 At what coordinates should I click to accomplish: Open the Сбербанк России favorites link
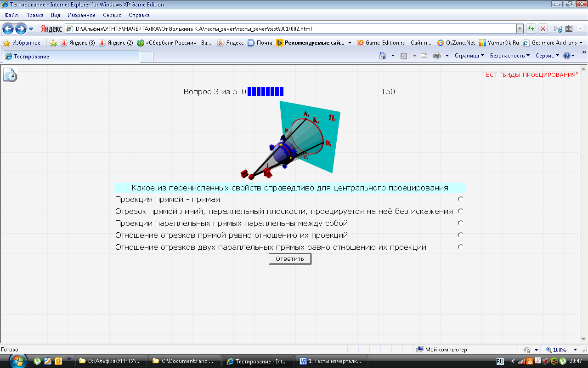(x=175, y=43)
